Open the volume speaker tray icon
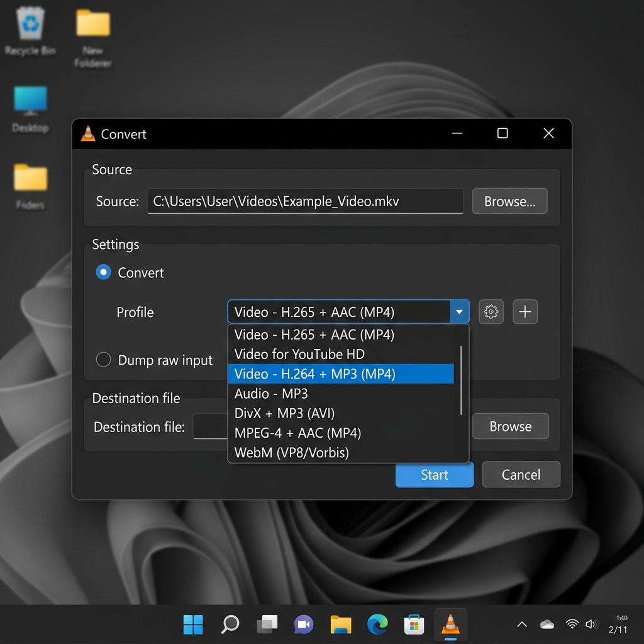This screenshot has height=644, width=644. tap(592, 625)
